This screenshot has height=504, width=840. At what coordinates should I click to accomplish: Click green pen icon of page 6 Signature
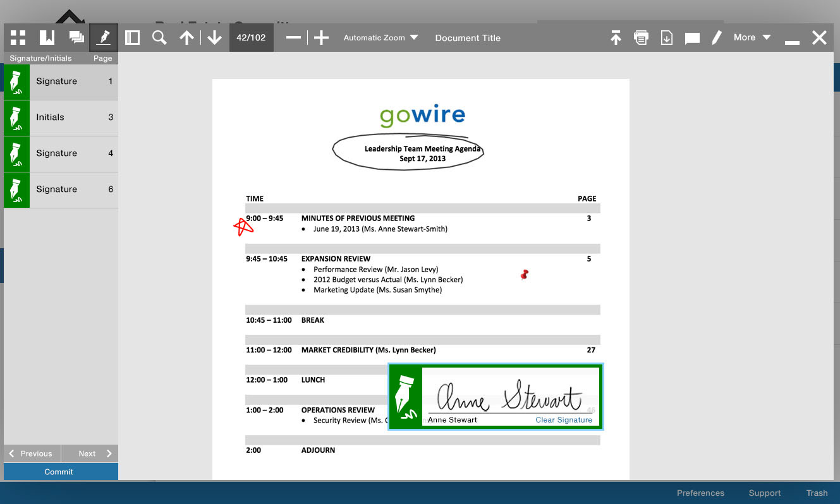coord(16,189)
